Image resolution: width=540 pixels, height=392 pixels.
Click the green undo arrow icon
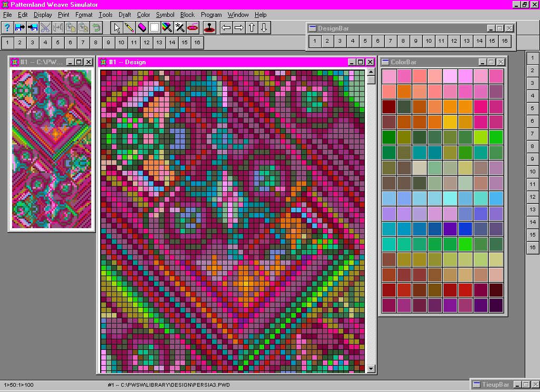coord(97,27)
